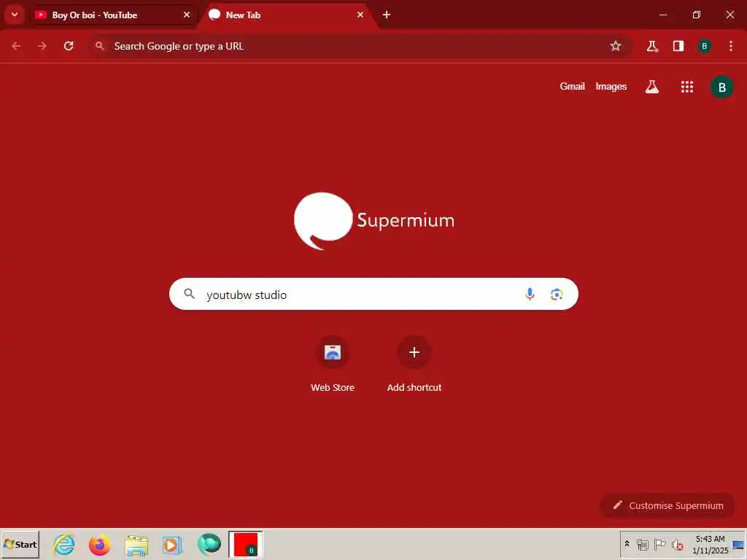
Task: Click Show desktop button in tray
Action: [739, 545]
